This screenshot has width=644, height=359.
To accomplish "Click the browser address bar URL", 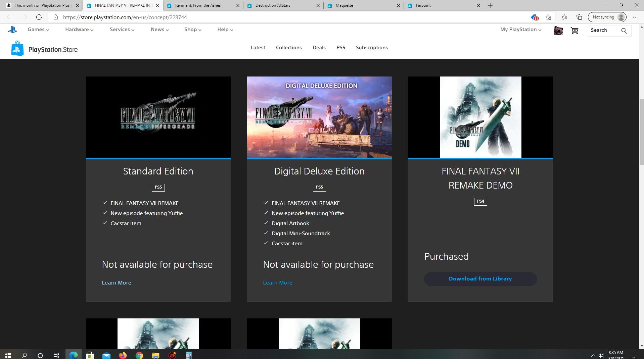I will pos(125,17).
